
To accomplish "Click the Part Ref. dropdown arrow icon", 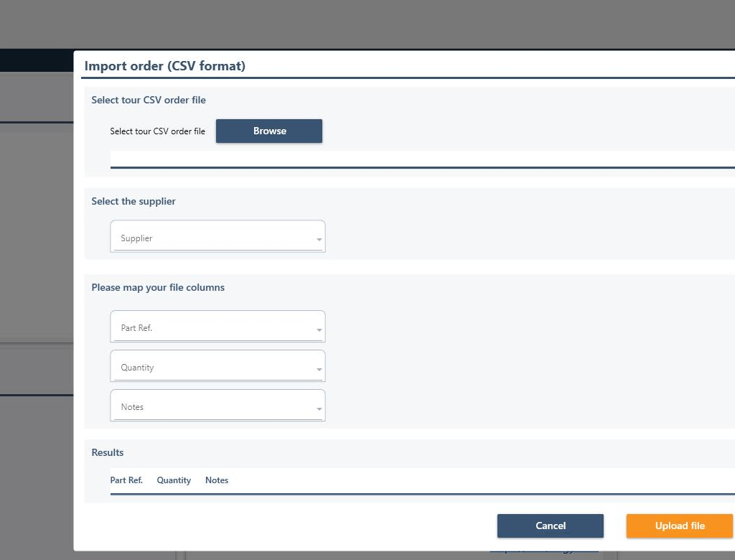I will (319, 330).
